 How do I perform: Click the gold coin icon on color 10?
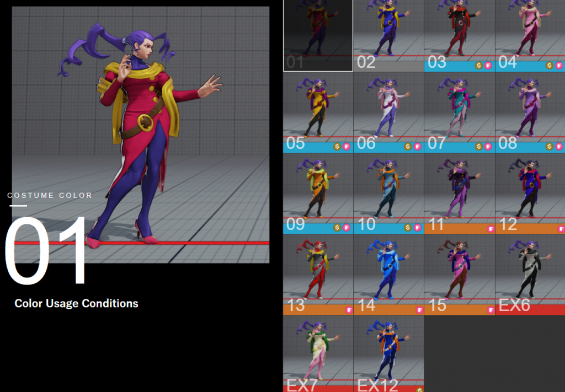coord(408,228)
